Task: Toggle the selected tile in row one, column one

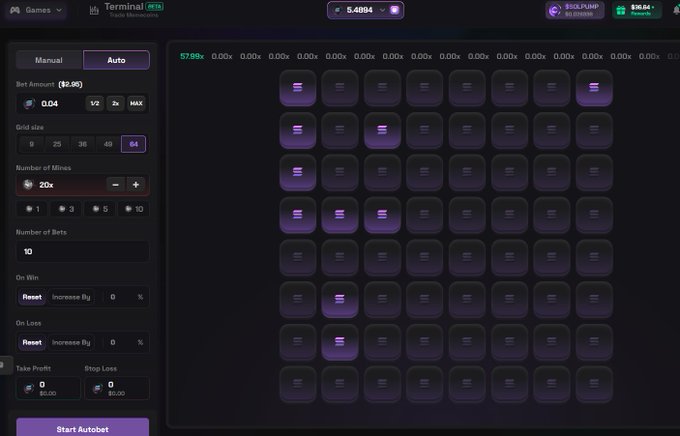Action: tap(298, 88)
